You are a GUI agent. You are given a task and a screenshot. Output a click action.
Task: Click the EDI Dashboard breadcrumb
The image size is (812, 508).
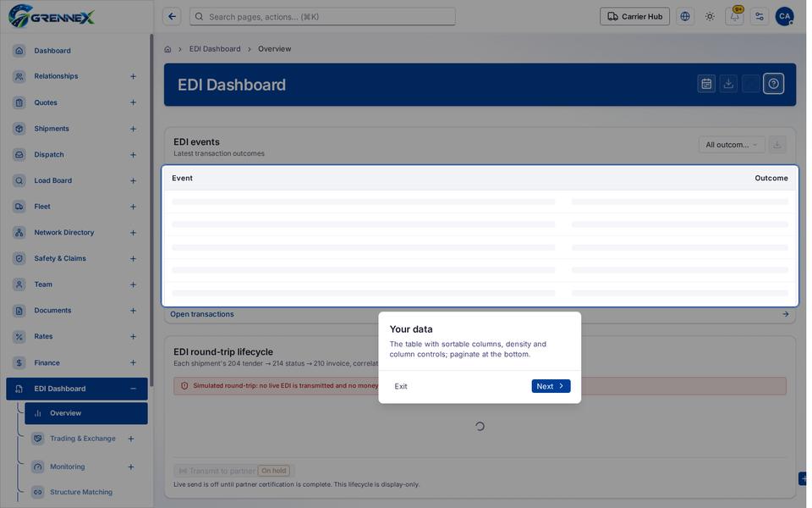(x=215, y=49)
